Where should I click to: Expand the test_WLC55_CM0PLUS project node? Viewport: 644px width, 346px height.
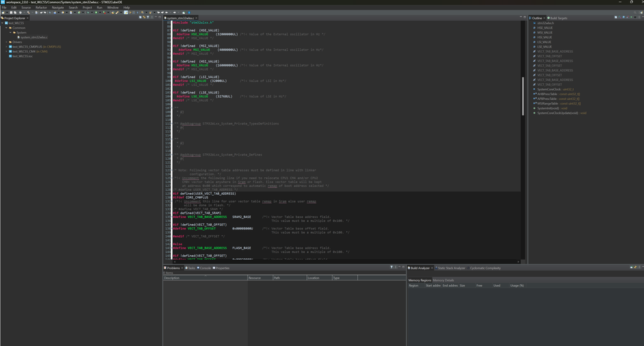(x=6, y=46)
